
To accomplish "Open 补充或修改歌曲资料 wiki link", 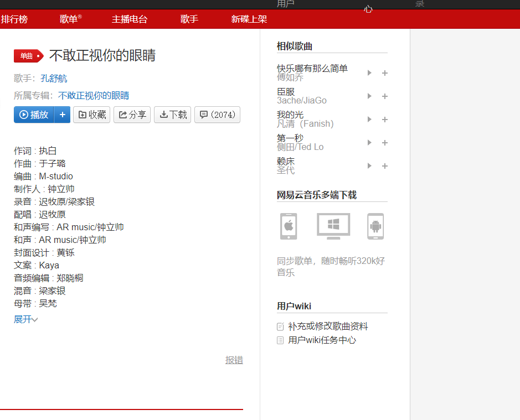I will pyautogui.click(x=327, y=326).
